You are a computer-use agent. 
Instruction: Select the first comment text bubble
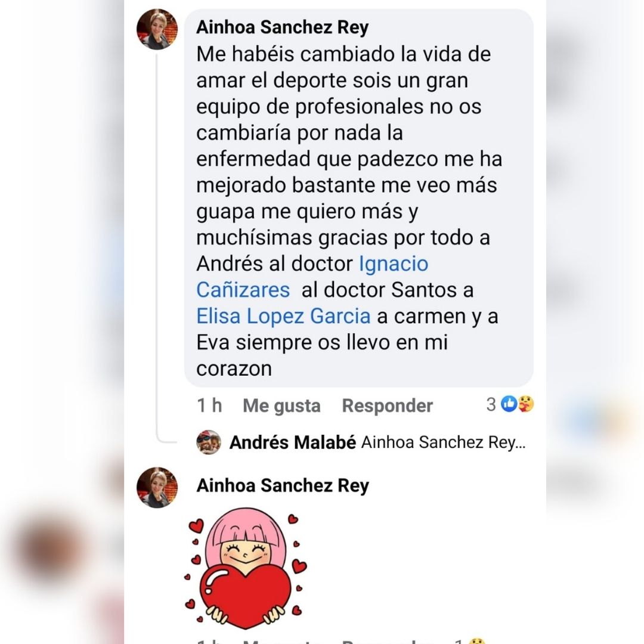coord(359,198)
